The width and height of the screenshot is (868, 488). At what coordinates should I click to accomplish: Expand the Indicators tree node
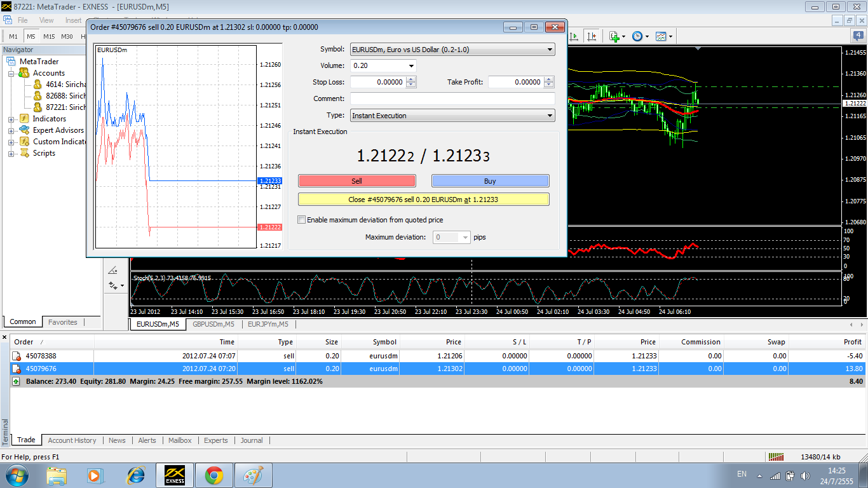(11, 119)
